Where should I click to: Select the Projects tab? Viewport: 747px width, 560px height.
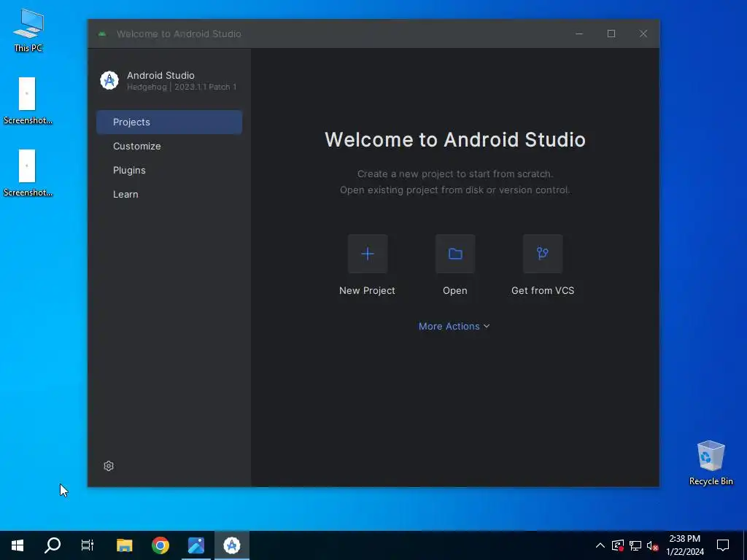[x=169, y=122]
